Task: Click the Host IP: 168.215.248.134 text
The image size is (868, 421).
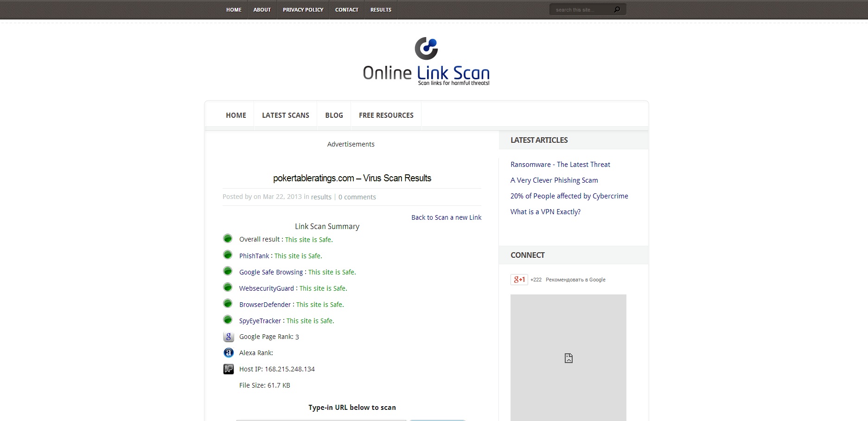Action: click(x=277, y=369)
